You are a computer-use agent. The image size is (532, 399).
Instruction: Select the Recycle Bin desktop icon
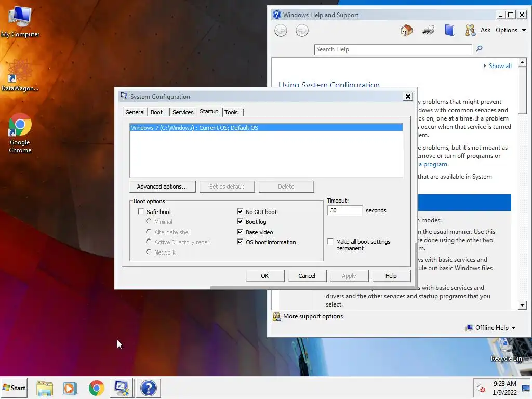[506, 350]
